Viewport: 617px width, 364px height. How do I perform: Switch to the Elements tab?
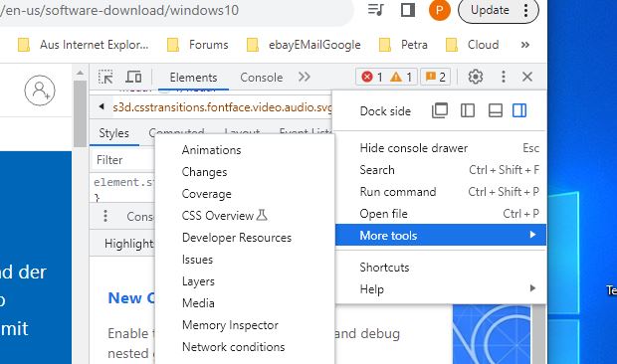(193, 78)
